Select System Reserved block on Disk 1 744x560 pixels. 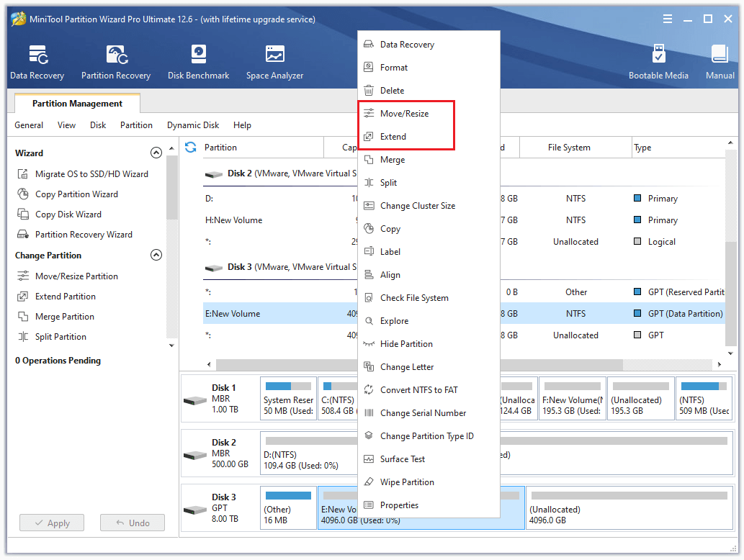[288, 398]
